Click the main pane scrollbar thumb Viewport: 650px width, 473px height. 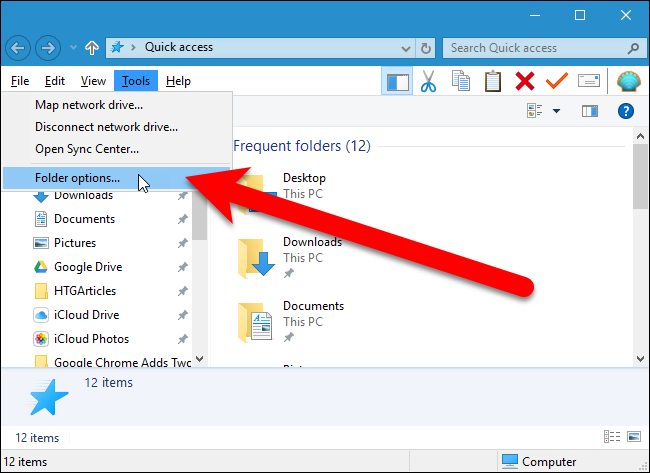point(640,176)
